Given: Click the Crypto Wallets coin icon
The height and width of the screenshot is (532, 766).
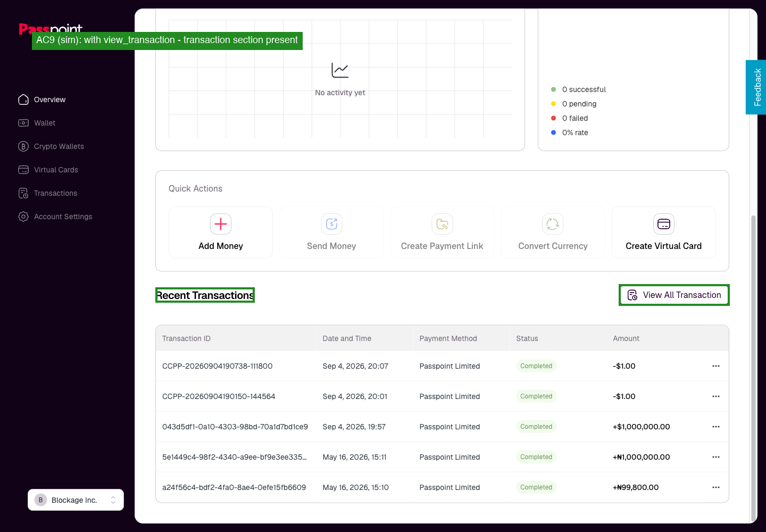Looking at the screenshot, I should click(23, 146).
